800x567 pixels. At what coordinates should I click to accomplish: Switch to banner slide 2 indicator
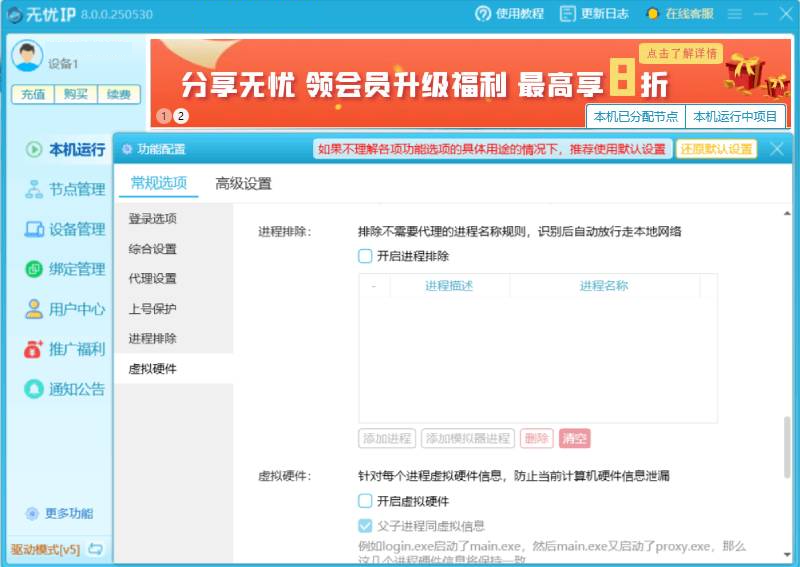pyautogui.click(x=181, y=116)
